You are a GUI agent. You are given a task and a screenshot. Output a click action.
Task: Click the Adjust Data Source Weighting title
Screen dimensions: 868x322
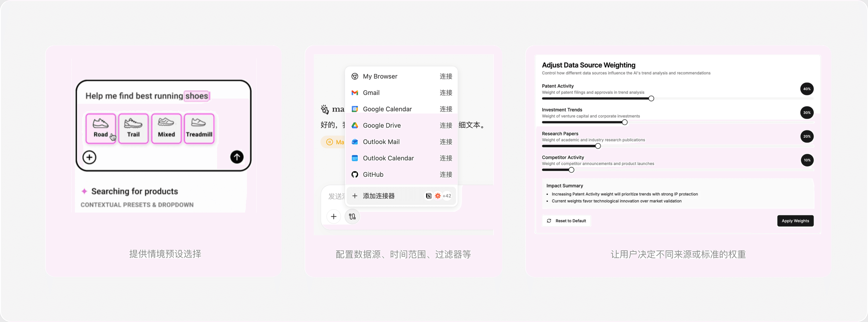point(588,65)
